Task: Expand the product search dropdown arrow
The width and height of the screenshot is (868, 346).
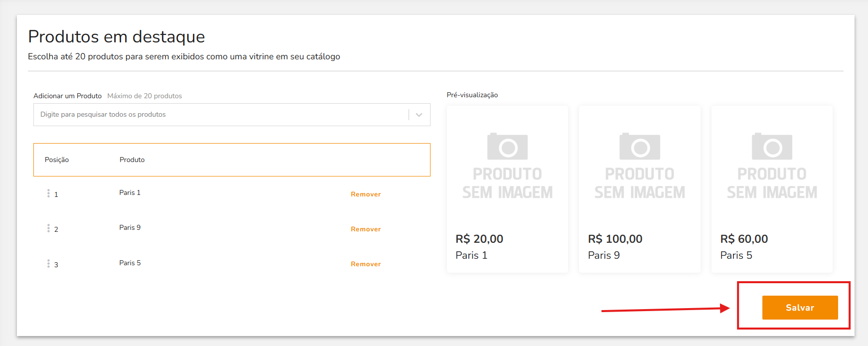Action: pyautogui.click(x=419, y=115)
